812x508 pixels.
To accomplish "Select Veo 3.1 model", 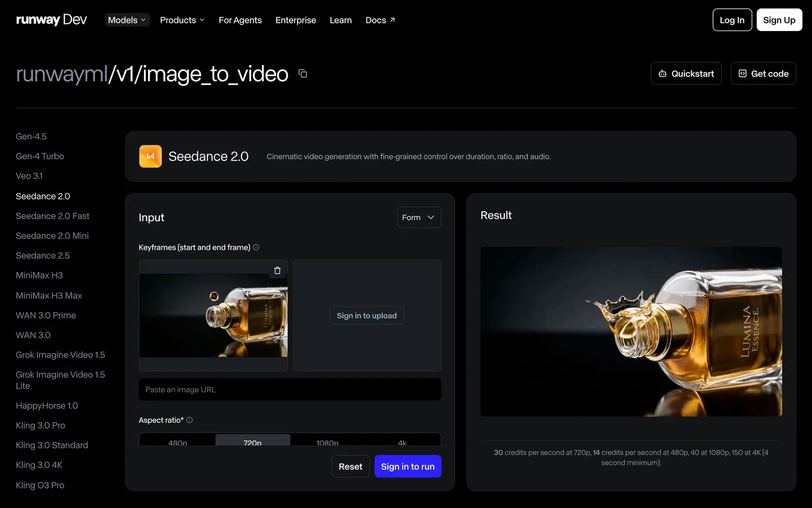I will [x=29, y=176].
